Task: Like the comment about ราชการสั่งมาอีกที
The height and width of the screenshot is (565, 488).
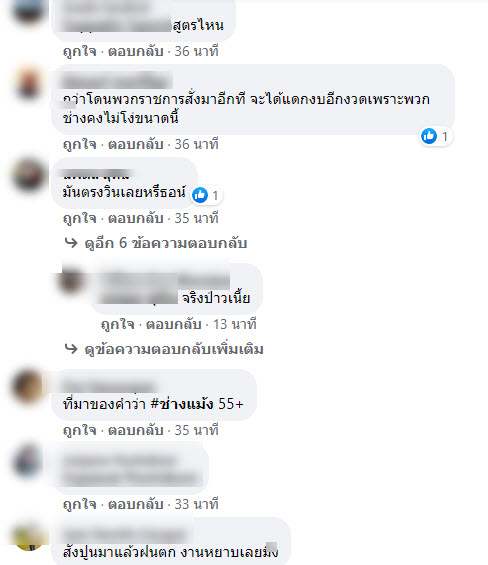Action: (x=80, y=144)
